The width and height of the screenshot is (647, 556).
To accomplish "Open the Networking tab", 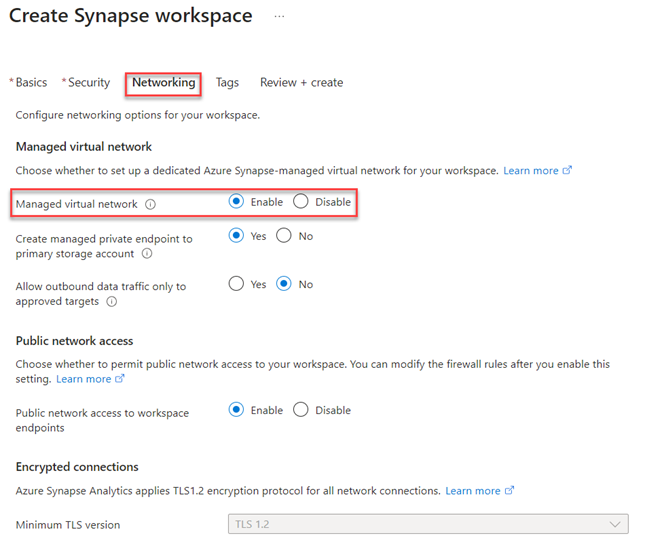I will pos(163,83).
